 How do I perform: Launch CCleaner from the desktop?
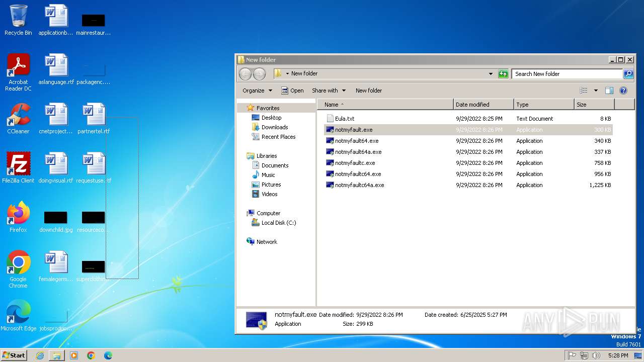click(18, 119)
